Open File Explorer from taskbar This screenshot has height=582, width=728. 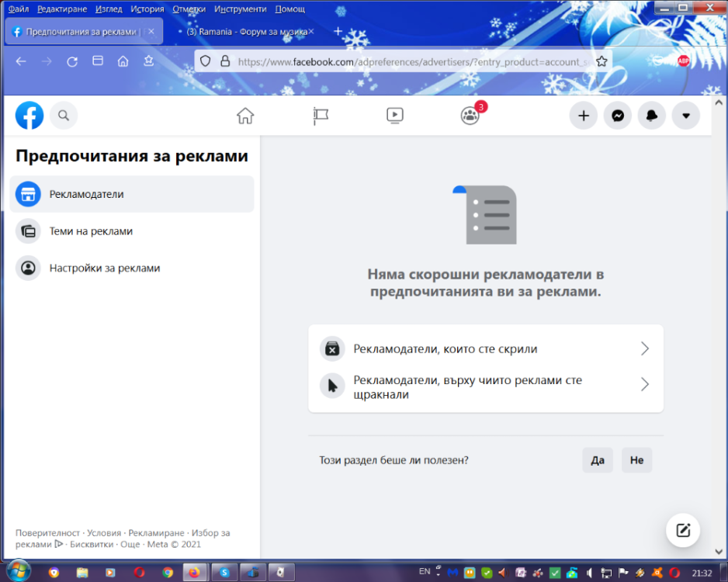click(x=82, y=572)
